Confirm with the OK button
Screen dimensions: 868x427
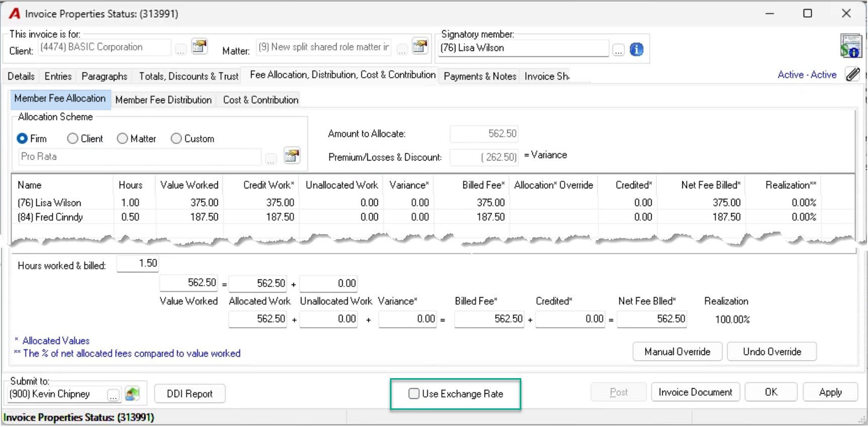771,392
